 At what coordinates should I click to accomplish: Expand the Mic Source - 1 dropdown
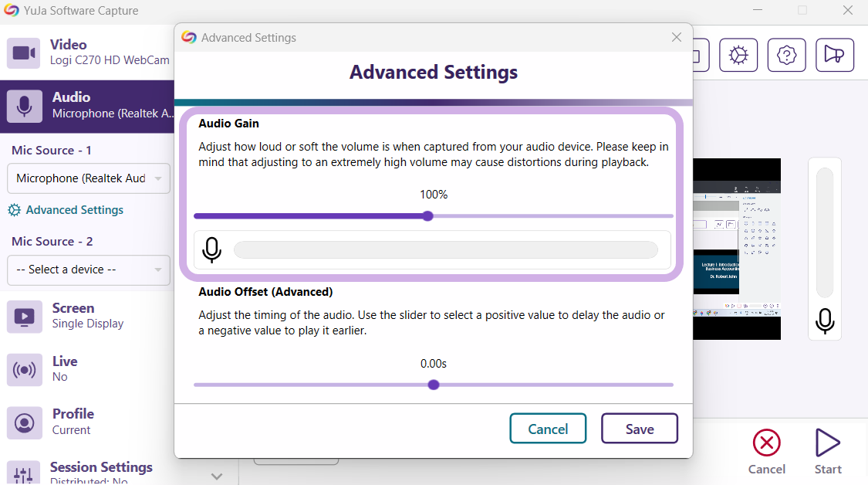(89, 178)
